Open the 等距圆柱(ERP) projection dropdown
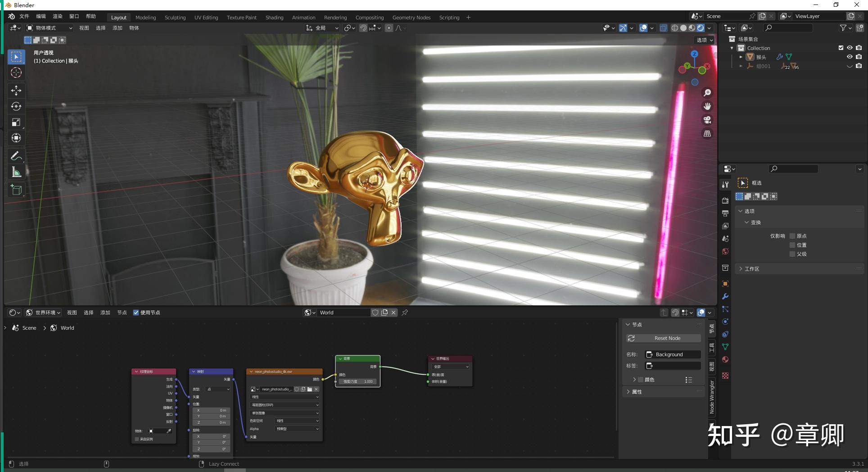 click(285, 405)
